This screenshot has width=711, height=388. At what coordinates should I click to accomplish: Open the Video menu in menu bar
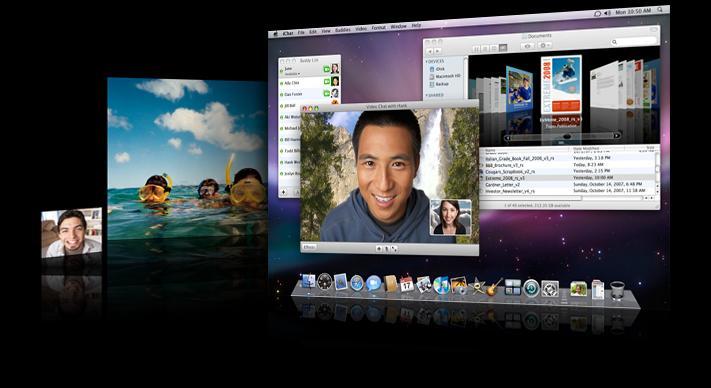(x=361, y=29)
